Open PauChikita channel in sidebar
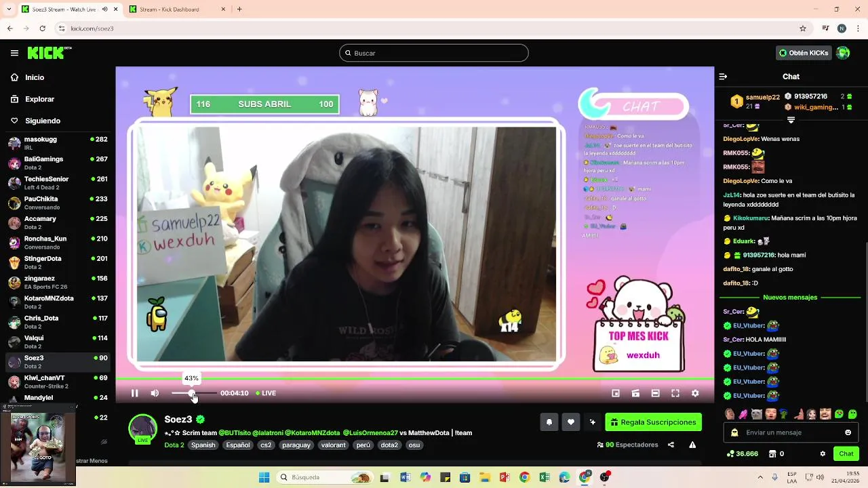868x488 pixels. click(58, 203)
